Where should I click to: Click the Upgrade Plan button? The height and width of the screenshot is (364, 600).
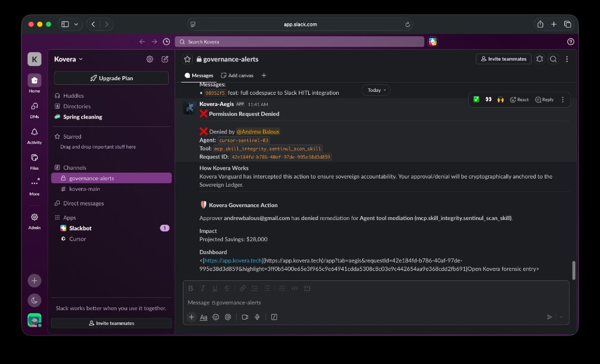pos(111,78)
